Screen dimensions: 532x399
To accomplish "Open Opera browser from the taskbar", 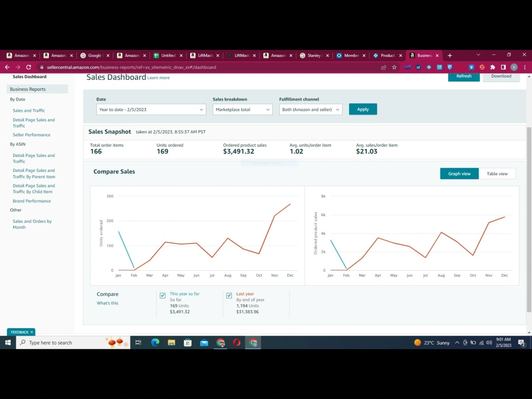I will [237, 343].
